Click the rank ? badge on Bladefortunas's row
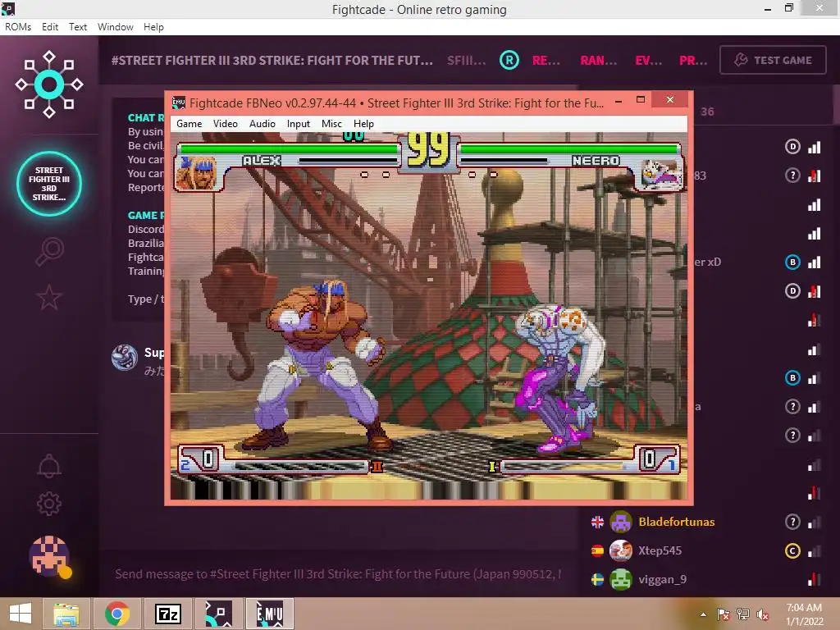 (x=792, y=522)
